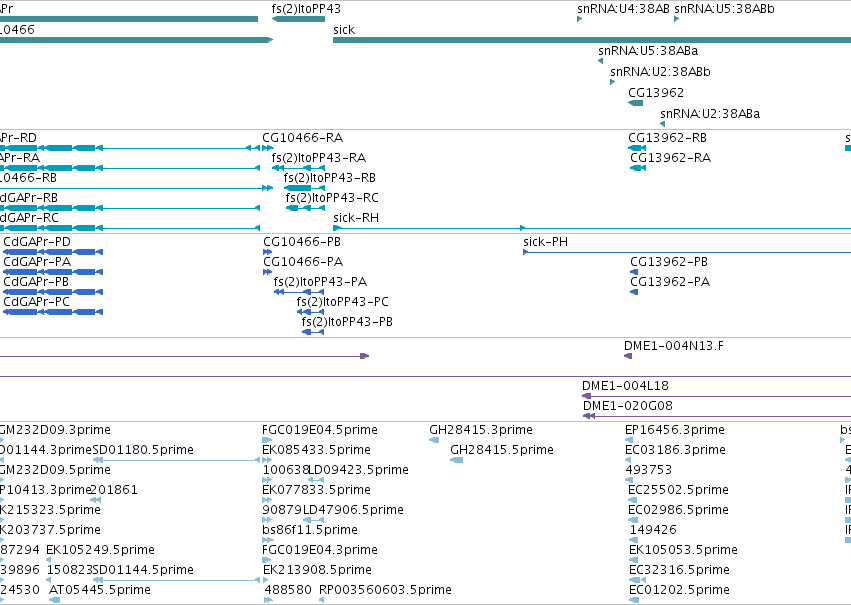Click EST EP16456.3prime
The height and width of the screenshot is (605, 851).
[675, 430]
